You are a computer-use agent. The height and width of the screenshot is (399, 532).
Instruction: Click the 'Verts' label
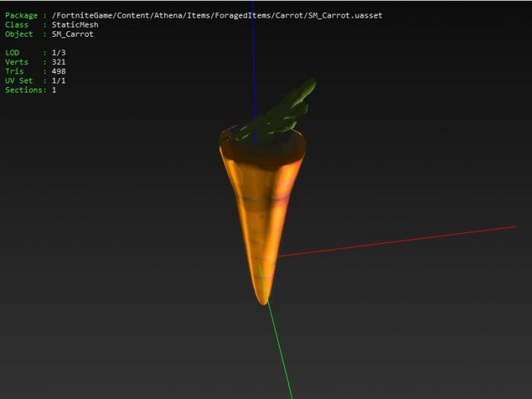[x=17, y=62]
